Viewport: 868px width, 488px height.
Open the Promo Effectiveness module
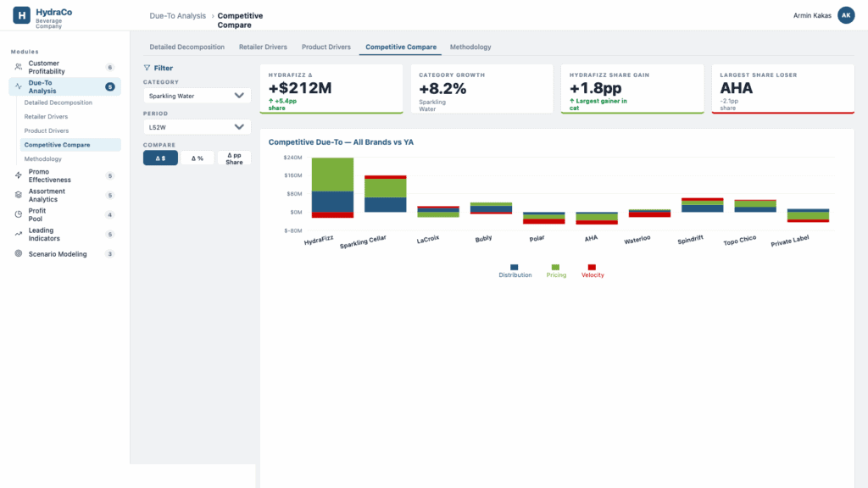[x=64, y=176]
